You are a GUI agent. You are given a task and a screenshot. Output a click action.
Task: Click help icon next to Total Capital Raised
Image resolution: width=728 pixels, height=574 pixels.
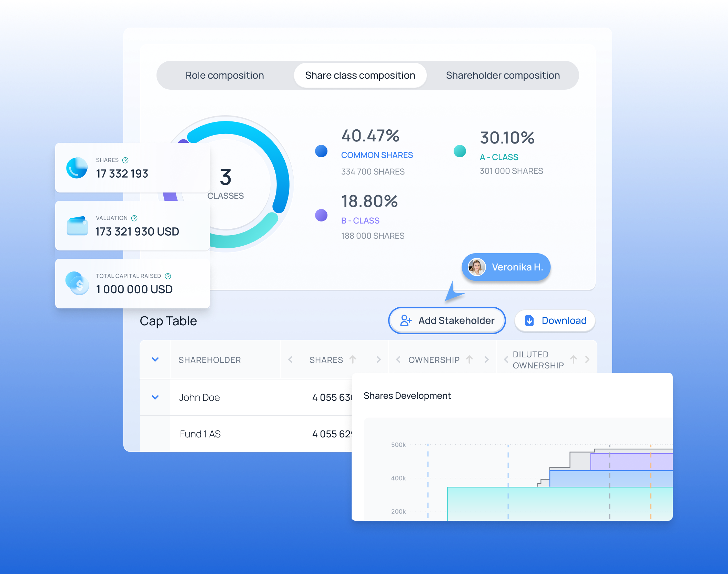(x=168, y=276)
